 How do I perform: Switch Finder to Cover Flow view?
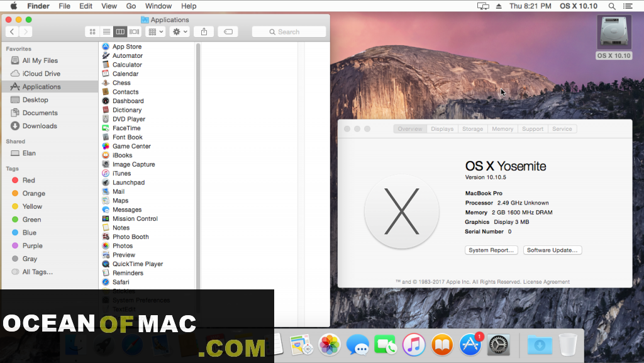tap(135, 31)
